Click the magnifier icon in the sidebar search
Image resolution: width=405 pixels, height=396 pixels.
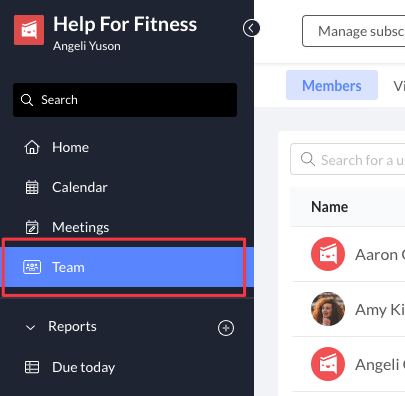click(x=27, y=100)
